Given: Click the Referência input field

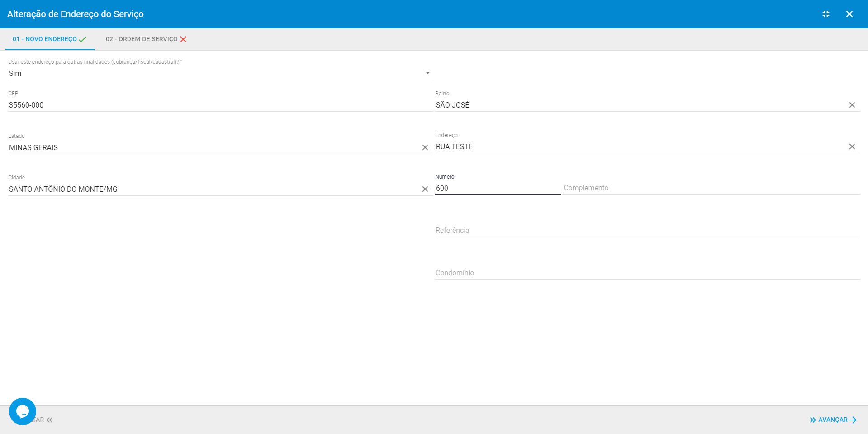Looking at the screenshot, I should click(647, 231).
